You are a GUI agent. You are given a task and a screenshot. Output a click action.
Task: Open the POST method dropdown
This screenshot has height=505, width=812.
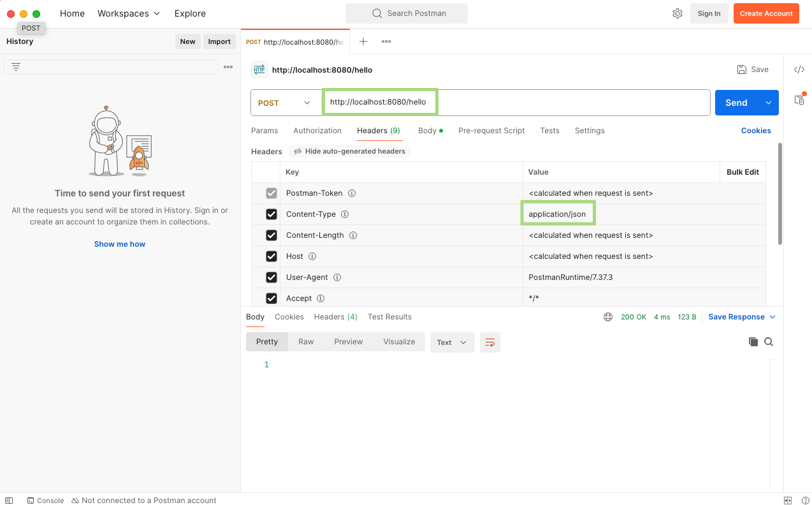286,103
